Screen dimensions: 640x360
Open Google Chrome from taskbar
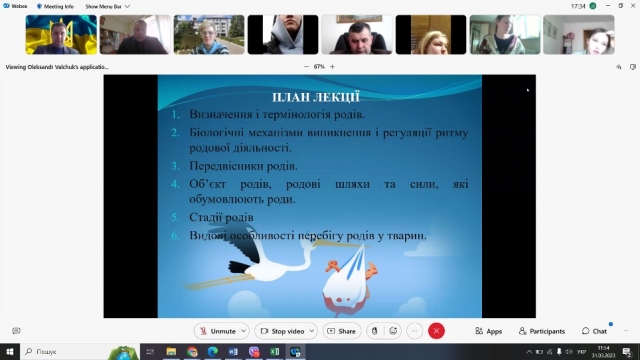tap(192, 351)
